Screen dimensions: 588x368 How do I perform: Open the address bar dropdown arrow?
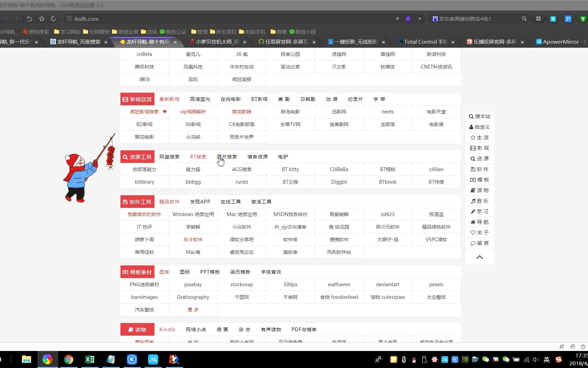(420, 19)
